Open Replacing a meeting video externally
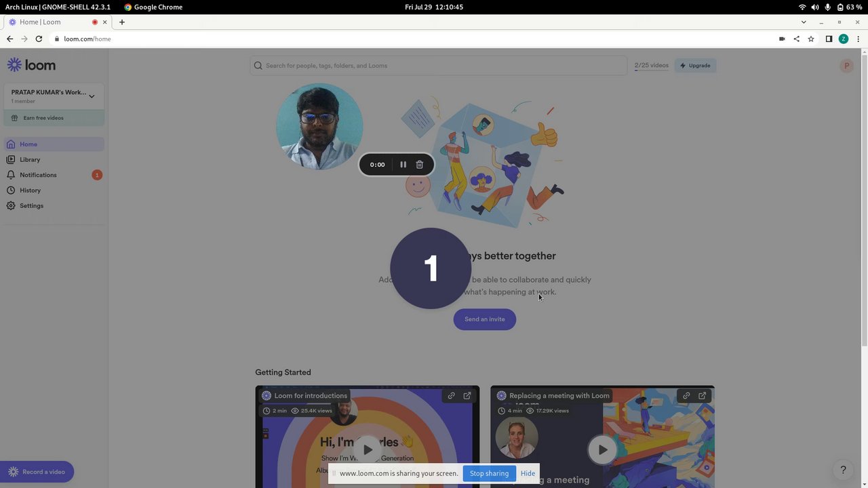Screen dimensions: 868x488 point(703,396)
